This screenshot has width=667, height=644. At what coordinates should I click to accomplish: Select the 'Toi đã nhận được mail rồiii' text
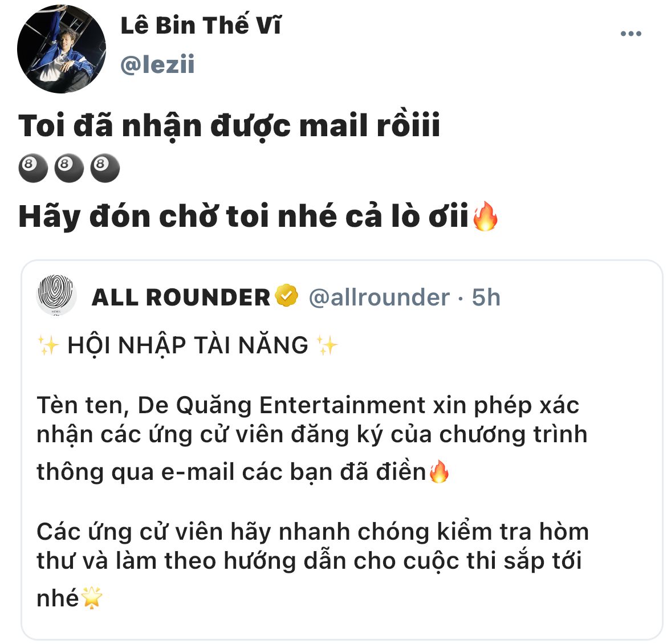(229, 127)
